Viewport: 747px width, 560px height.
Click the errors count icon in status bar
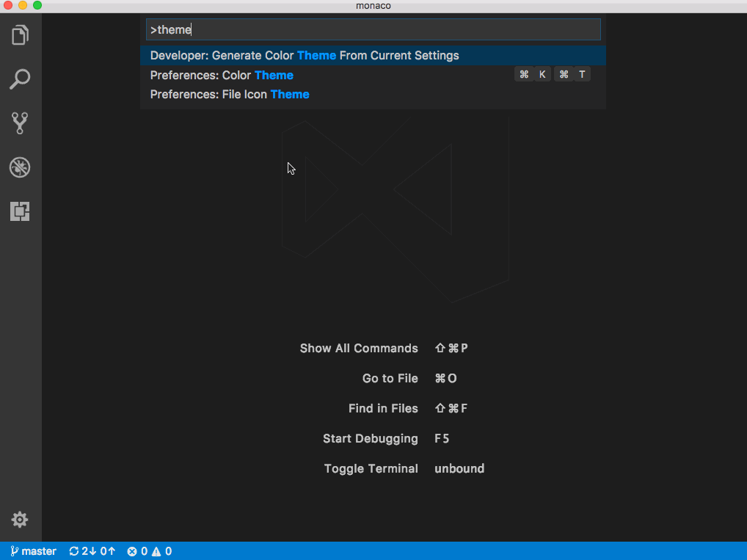pyautogui.click(x=132, y=551)
